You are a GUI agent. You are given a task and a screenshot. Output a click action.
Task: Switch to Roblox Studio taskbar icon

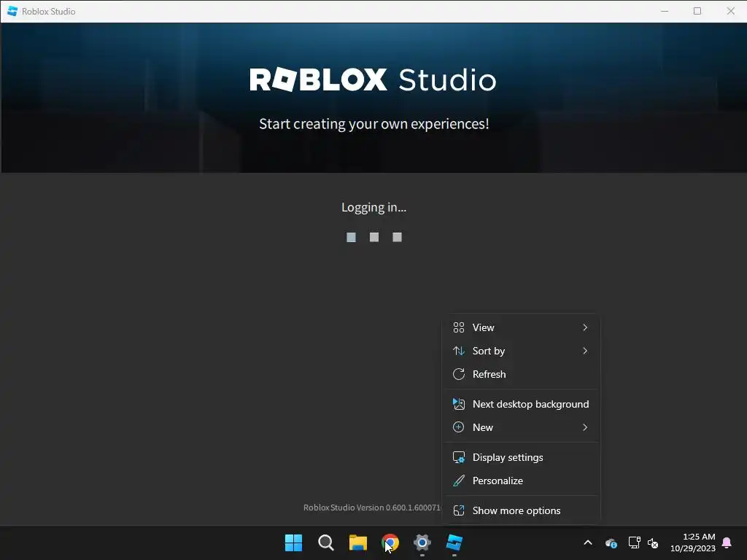(454, 542)
